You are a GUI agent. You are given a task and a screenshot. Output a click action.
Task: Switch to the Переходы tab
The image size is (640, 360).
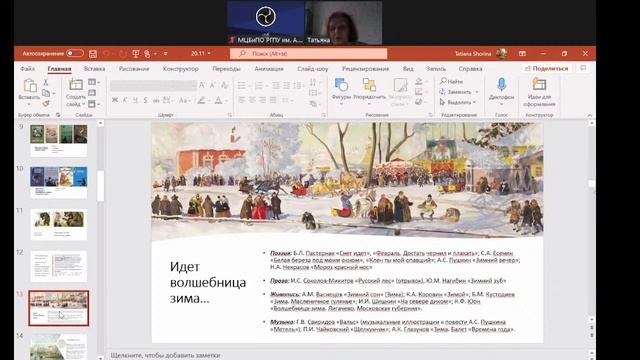coord(226,69)
